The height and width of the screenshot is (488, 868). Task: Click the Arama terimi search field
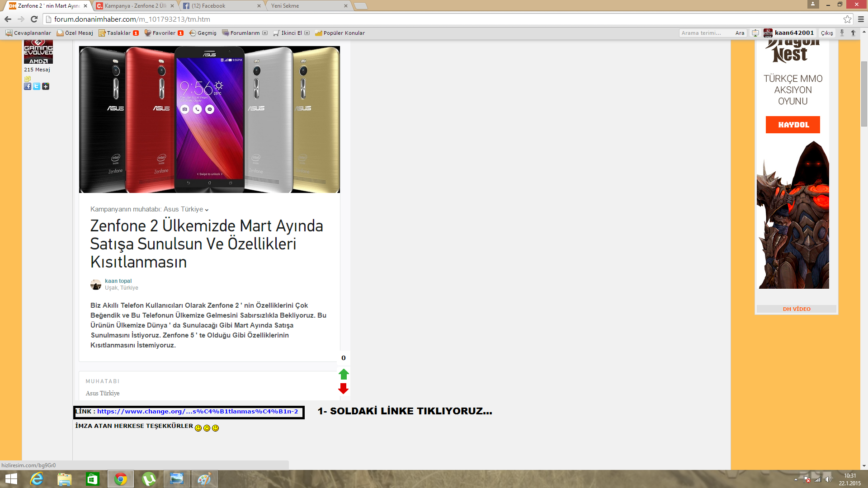click(x=706, y=33)
